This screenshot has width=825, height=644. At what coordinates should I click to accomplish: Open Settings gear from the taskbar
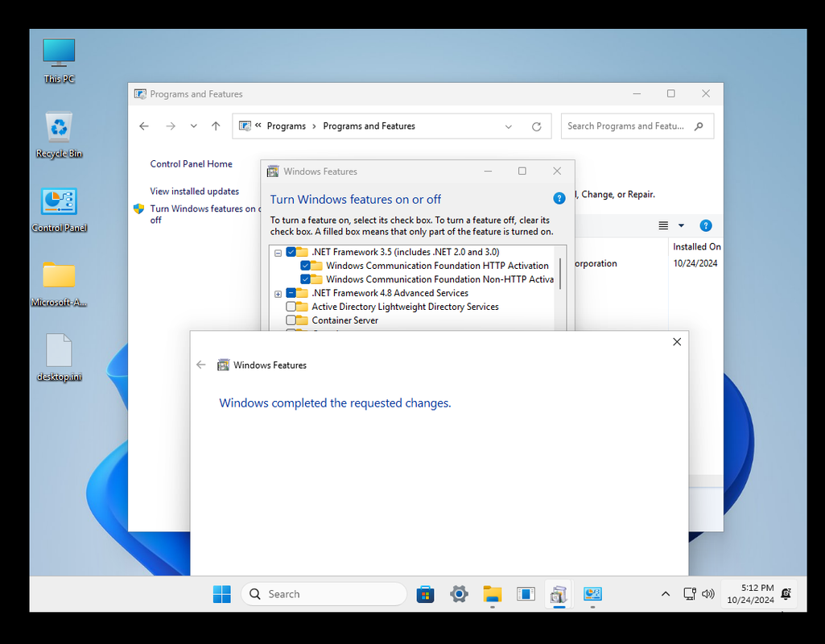point(459,594)
